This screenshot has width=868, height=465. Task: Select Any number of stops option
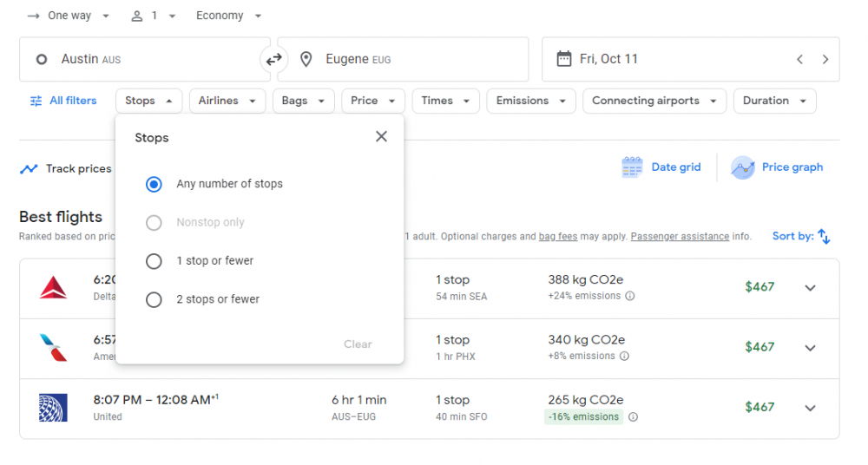154,184
